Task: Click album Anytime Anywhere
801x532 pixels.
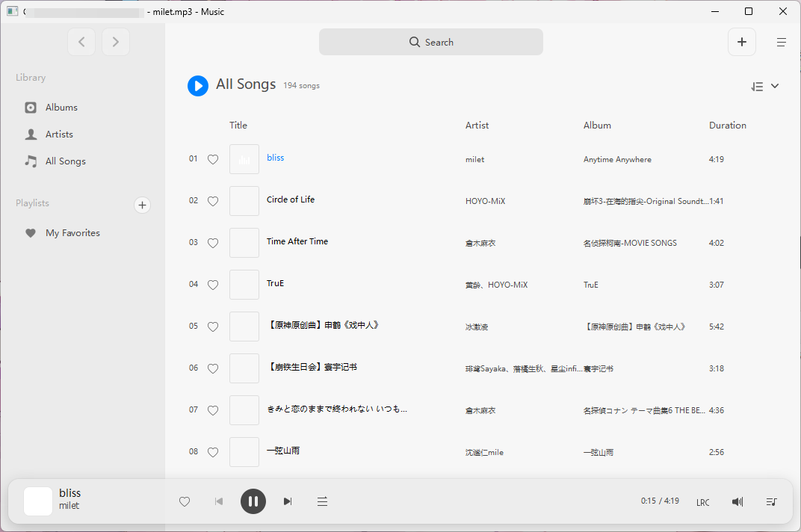Action: (x=618, y=159)
